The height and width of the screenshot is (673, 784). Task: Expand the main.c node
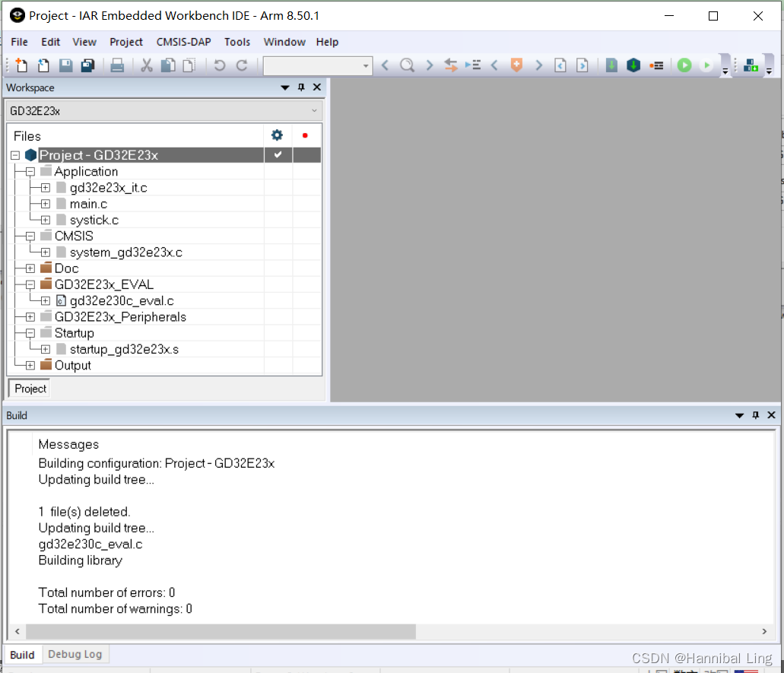(46, 204)
